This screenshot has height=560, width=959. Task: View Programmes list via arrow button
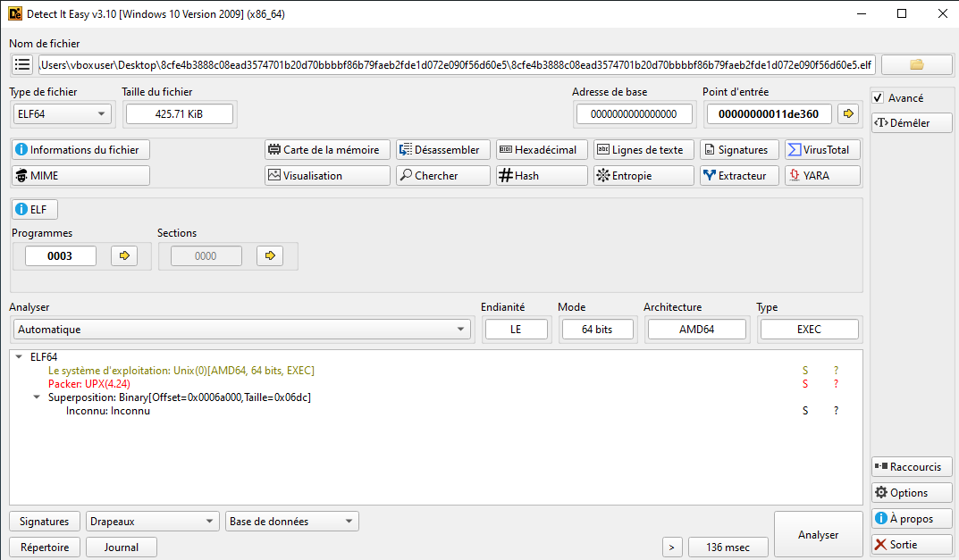[124, 255]
